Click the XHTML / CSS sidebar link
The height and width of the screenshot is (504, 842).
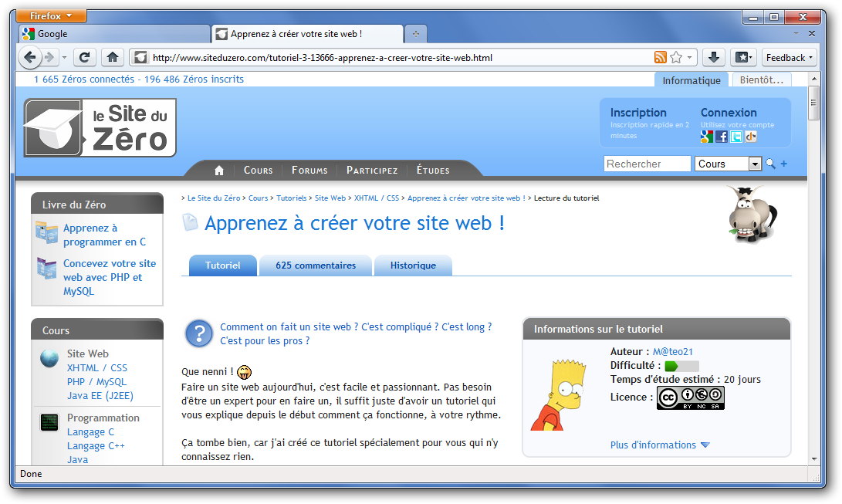coord(97,367)
